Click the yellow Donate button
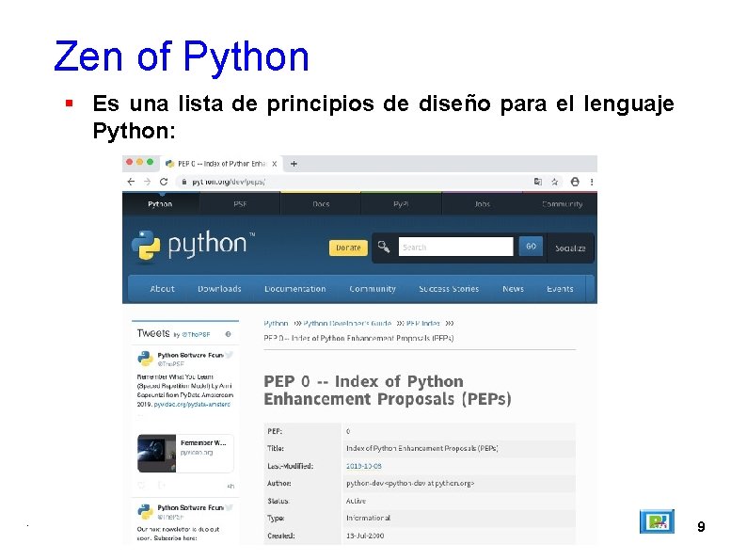 (x=348, y=248)
